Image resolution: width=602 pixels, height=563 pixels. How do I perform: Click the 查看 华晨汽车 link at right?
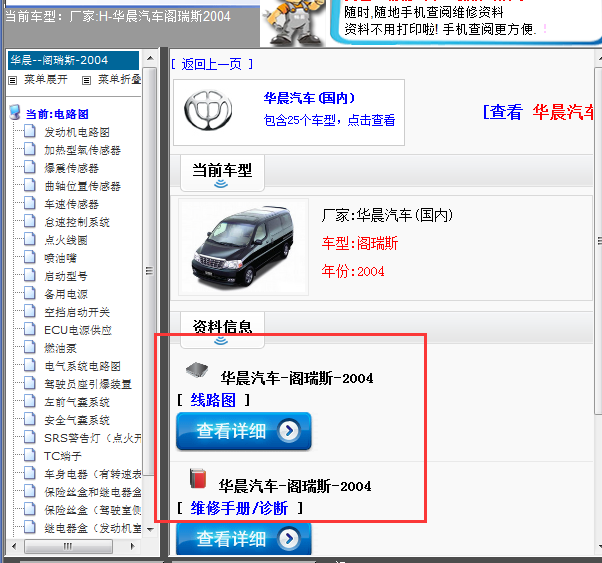[538, 112]
